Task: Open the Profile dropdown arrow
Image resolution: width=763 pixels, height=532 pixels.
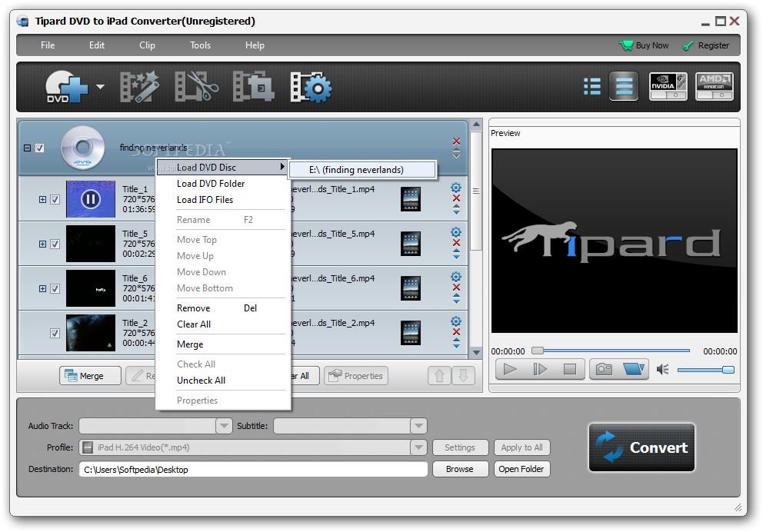Action: (x=418, y=447)
